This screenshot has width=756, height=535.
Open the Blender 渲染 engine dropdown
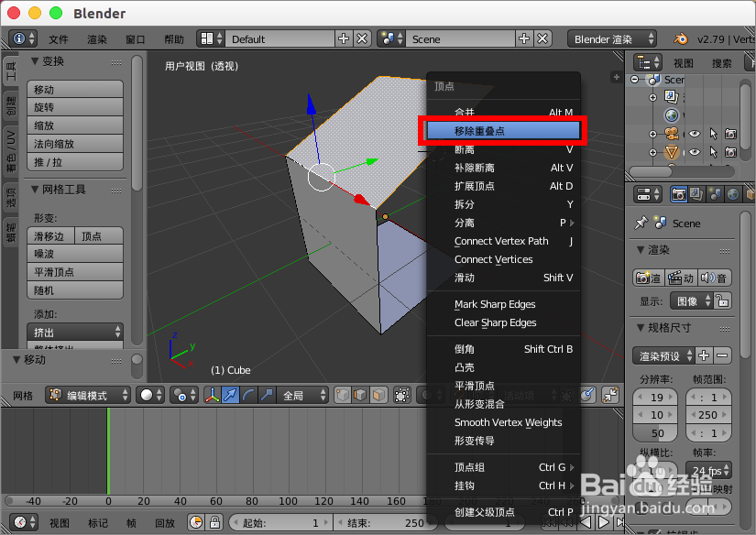point(612,39)
